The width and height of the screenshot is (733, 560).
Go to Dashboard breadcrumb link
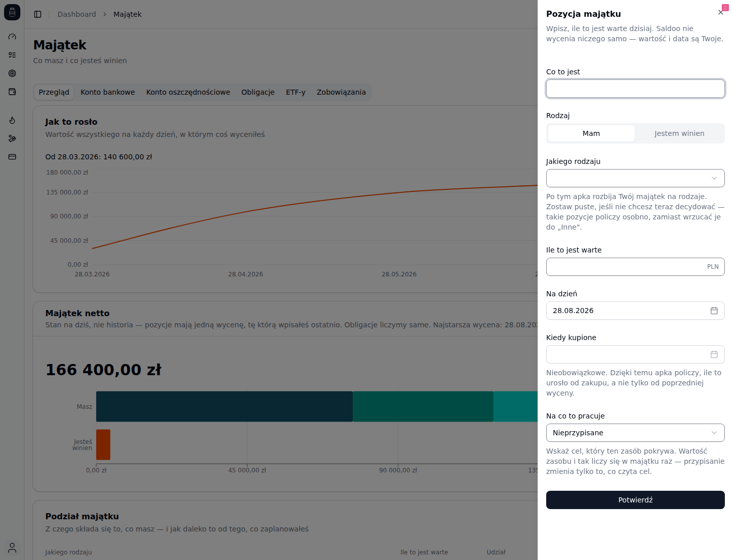77,14
